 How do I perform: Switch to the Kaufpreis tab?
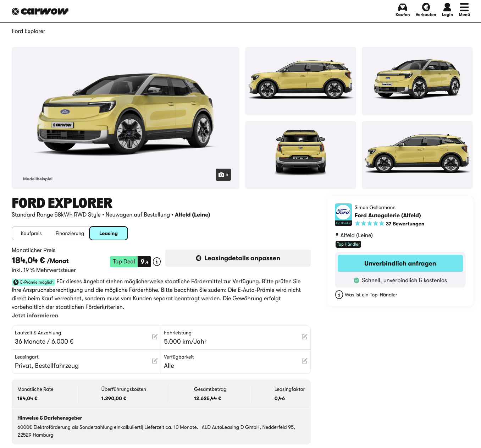[x=31, y=233]
